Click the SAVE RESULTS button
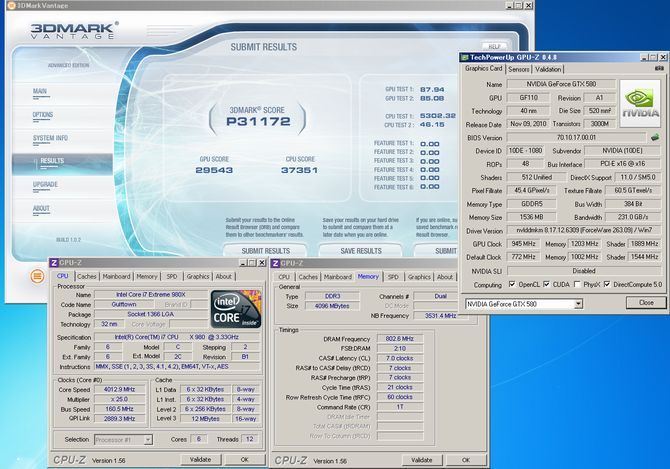This screenshot has width=670, height=469. [x=361, y=251]
